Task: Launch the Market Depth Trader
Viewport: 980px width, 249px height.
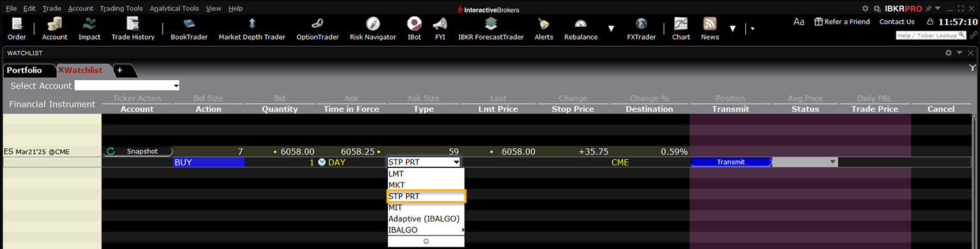Action: click(x=252, y=29)
